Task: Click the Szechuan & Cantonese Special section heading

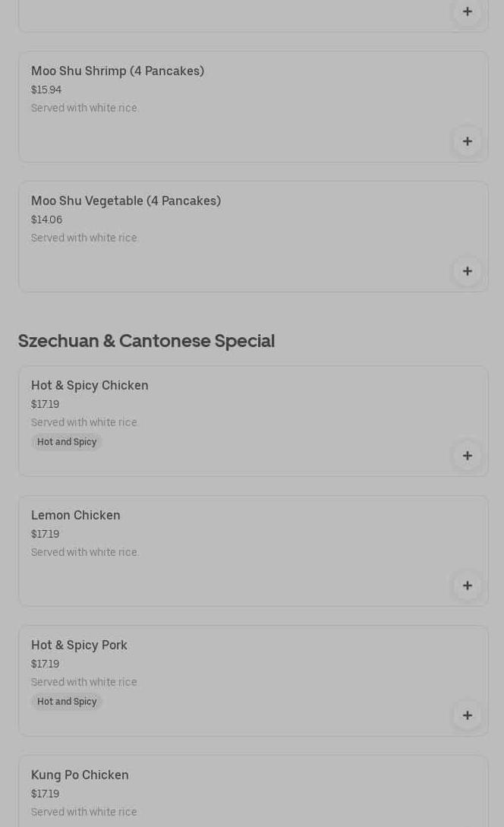Action: point(146,341)
